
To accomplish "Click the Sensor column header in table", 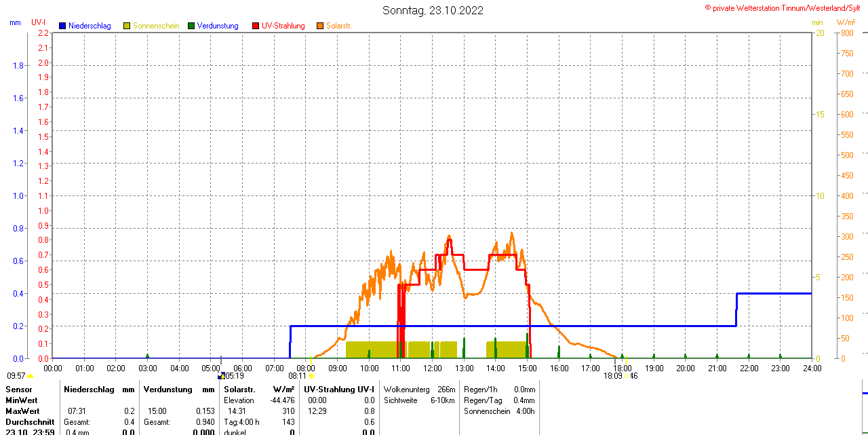I will (x=18, y=390).
